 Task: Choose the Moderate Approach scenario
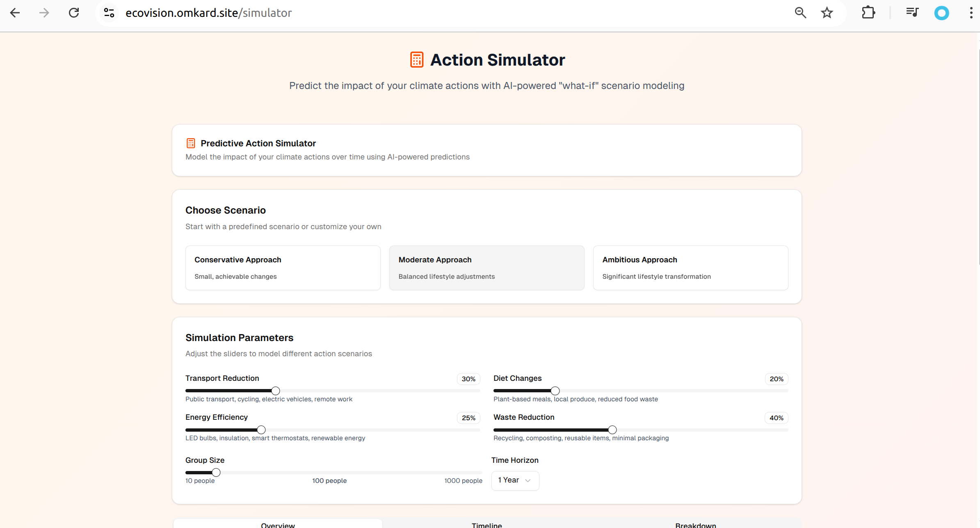[487, 268]
